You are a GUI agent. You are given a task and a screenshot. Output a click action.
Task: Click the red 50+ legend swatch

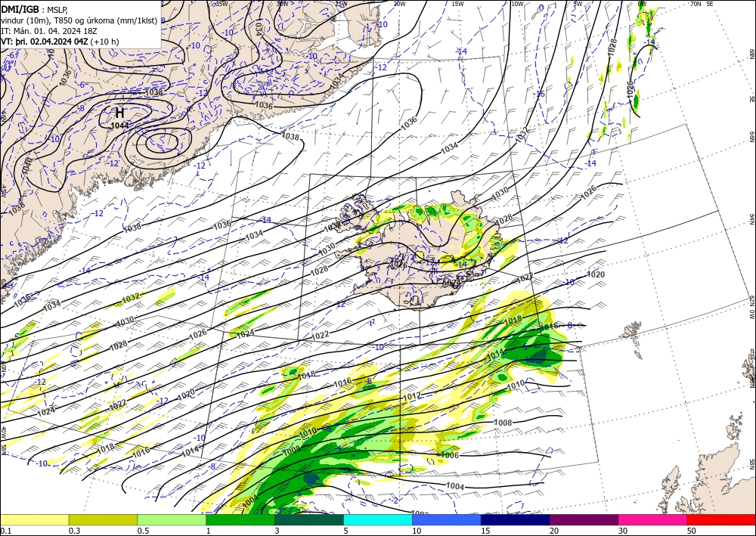(721, 519)
